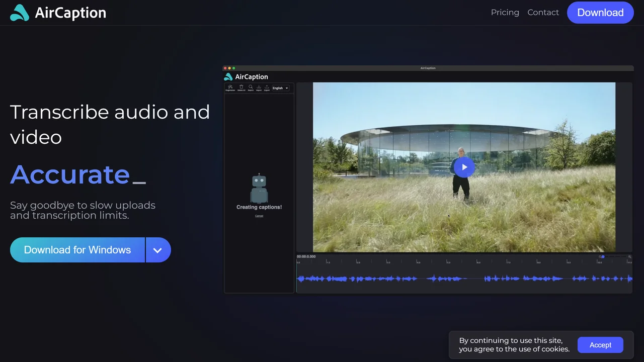Screen dimensions: 644x362
Task: Click the Search magnifier icon
Action: [251, 87]
